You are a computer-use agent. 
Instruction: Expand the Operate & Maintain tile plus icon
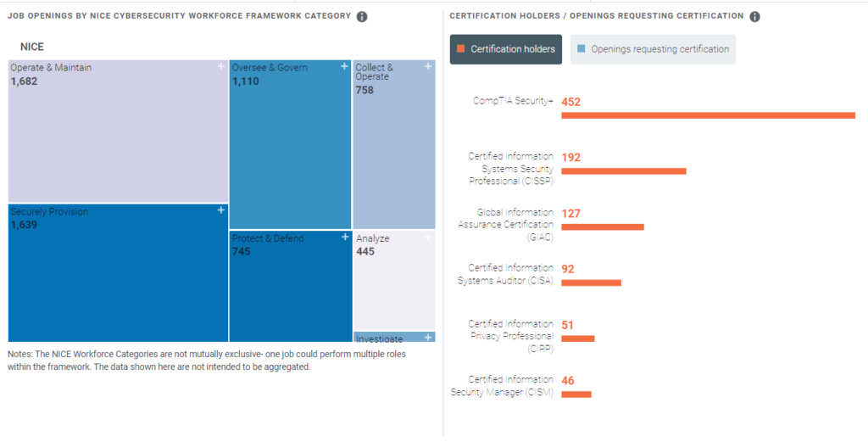(x=220, y=66)
